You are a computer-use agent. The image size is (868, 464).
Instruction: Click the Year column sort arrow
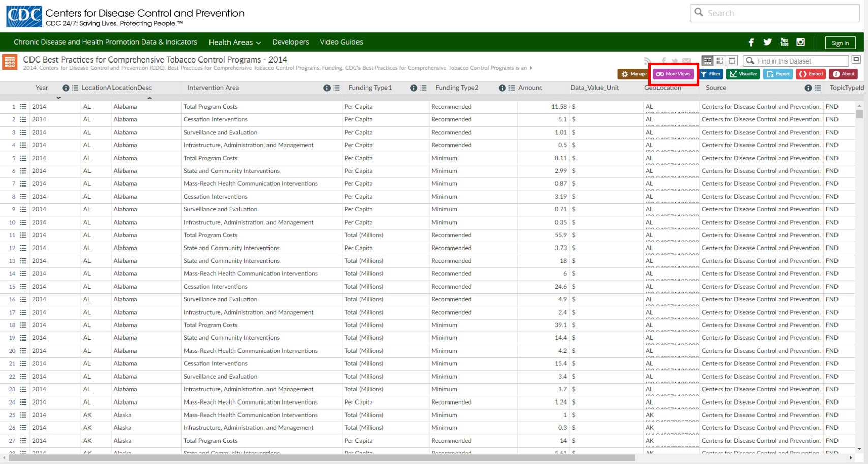(x=58, y=98)
